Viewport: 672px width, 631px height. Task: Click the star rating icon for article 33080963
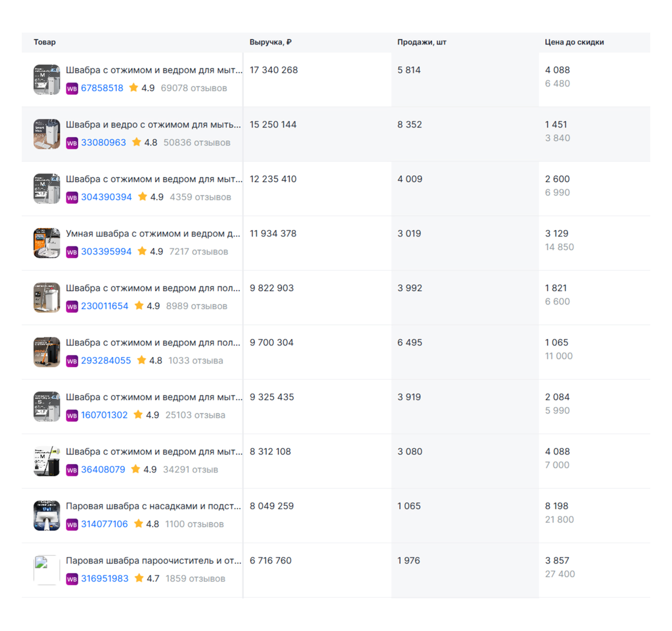point(136,143)
